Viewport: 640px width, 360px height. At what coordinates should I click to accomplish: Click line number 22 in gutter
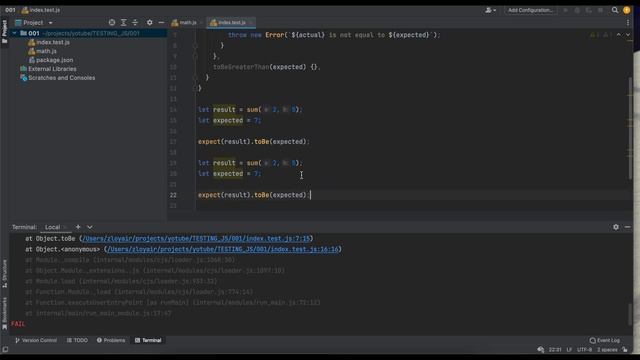[x=173, y=195]
